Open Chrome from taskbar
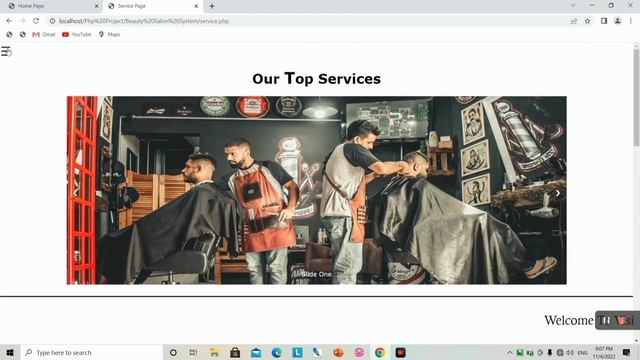Image resolution: width=640 pixels, height=360 pixels. (x=380, y=352)
